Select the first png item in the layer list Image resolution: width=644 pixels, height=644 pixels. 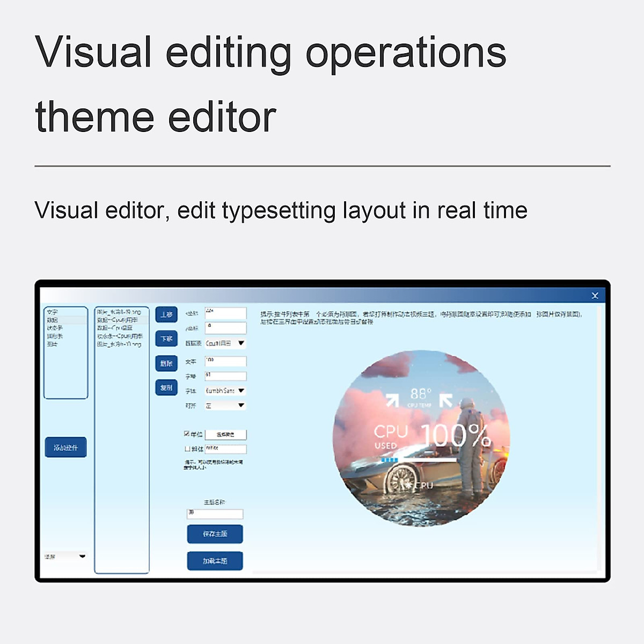(x=119, y=312)
